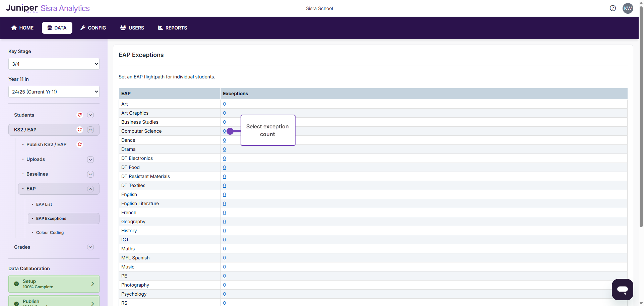Open the chat support widget
This screenshot has height=306, width=644.
click(622, 289)
